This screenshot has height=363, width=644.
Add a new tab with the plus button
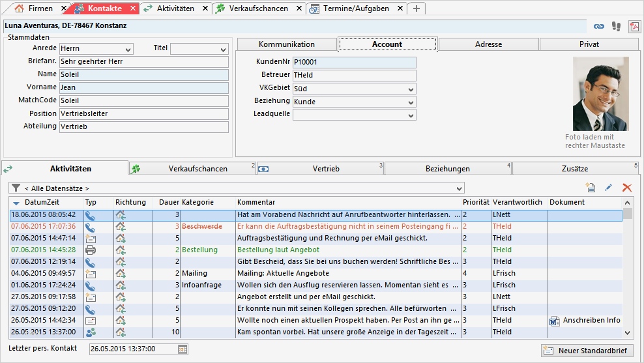pos(417,8)
